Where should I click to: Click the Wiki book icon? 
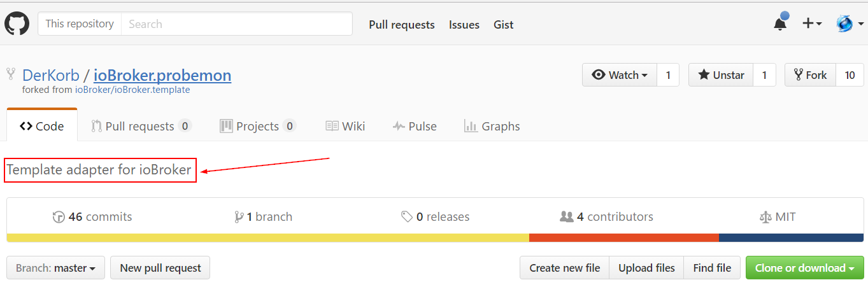(x=332, y=126)
